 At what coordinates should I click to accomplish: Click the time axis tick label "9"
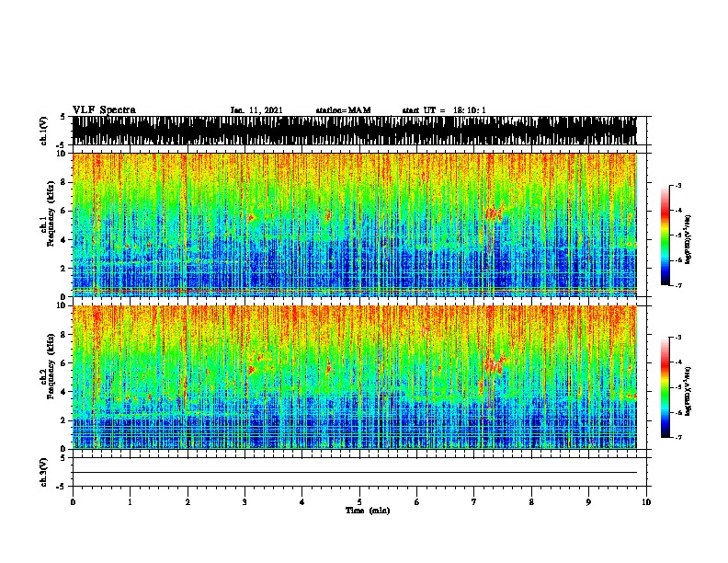coord(588,502)
